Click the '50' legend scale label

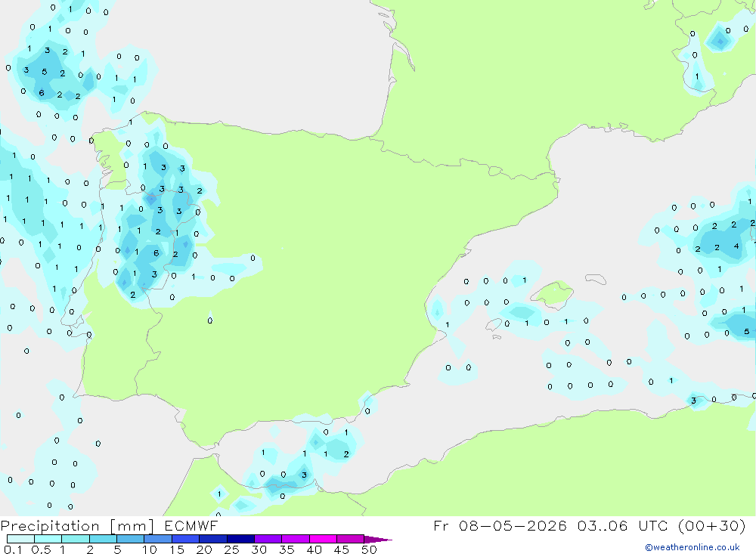(x=369, y=549)
